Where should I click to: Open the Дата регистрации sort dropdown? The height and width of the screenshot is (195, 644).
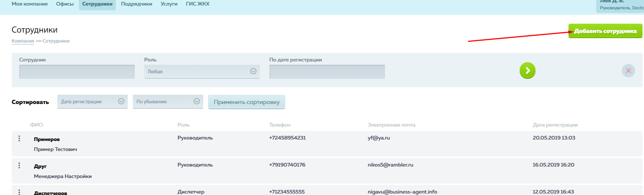click(x=92, y=102)
